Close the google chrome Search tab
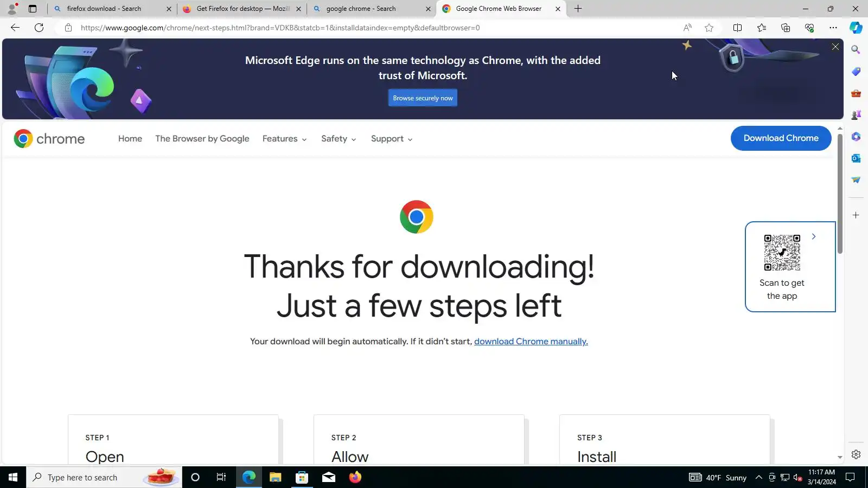 point(428,9)
